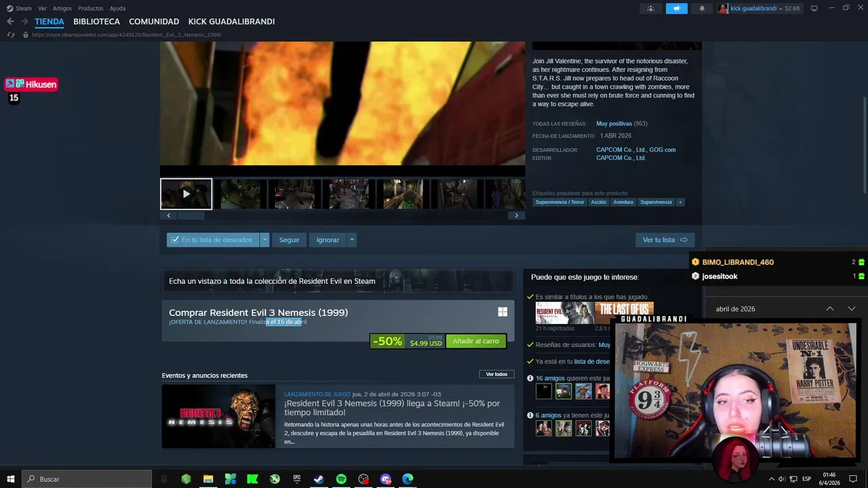
Task: Open Windows notification center
Action: (x=853, y=479)
